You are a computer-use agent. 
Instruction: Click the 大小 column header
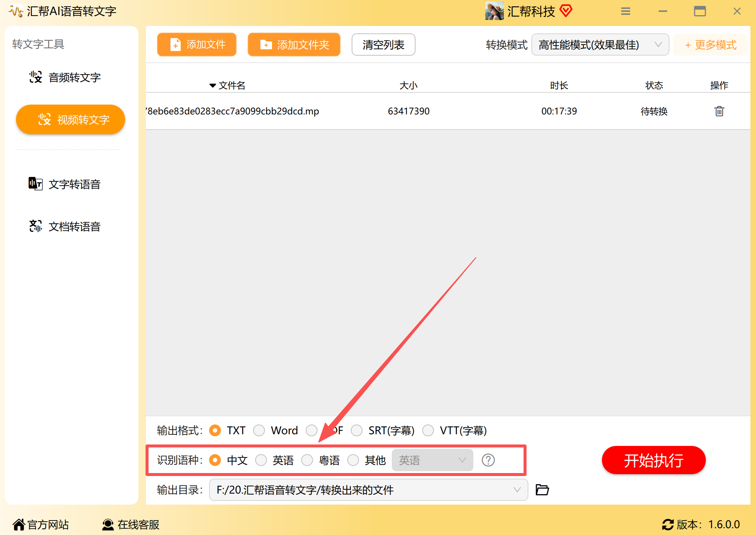coord(408,85)
